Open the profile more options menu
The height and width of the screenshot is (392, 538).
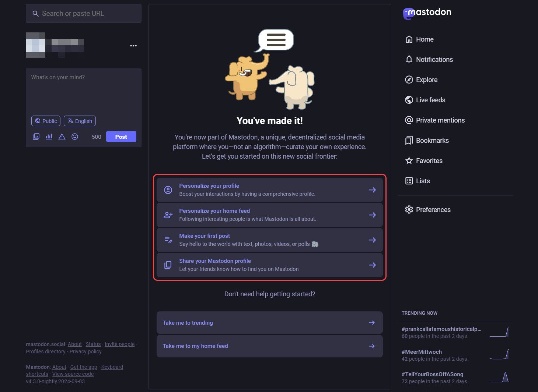coord(133,45)
